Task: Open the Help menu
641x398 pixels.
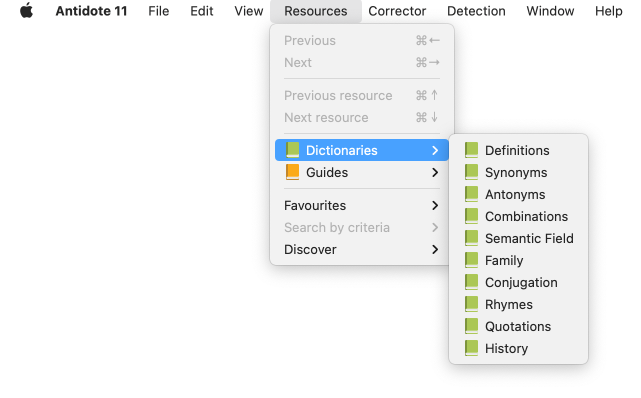Action: click(608, 11)
